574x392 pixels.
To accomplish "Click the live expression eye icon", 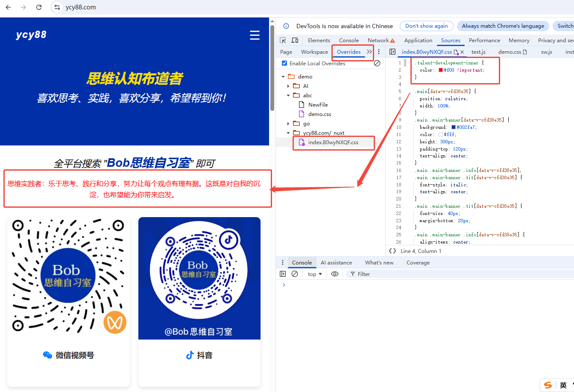I will pos(335,274).
